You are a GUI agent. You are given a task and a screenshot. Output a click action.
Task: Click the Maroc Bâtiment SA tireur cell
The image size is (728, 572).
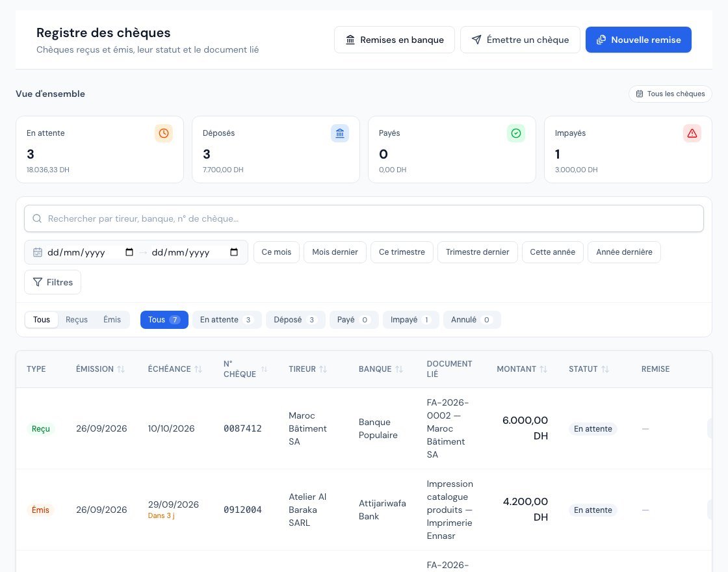pos(308,428)
